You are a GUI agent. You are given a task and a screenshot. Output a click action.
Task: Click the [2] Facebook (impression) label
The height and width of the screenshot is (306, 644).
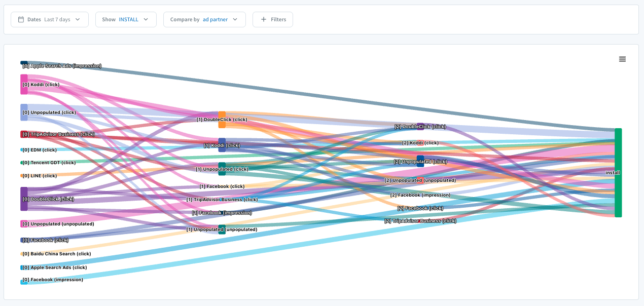point(420,195)
